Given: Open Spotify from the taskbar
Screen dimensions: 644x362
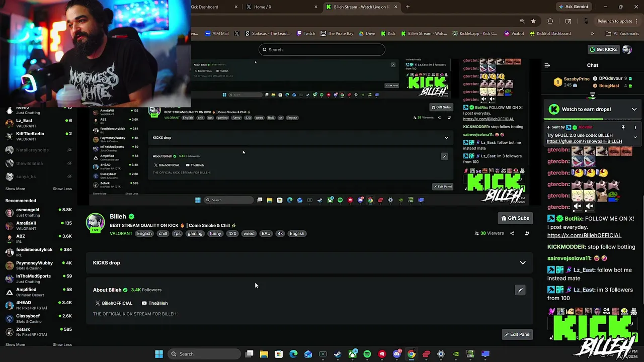Looking at the screenshot, I should click(x=367, y=354).
